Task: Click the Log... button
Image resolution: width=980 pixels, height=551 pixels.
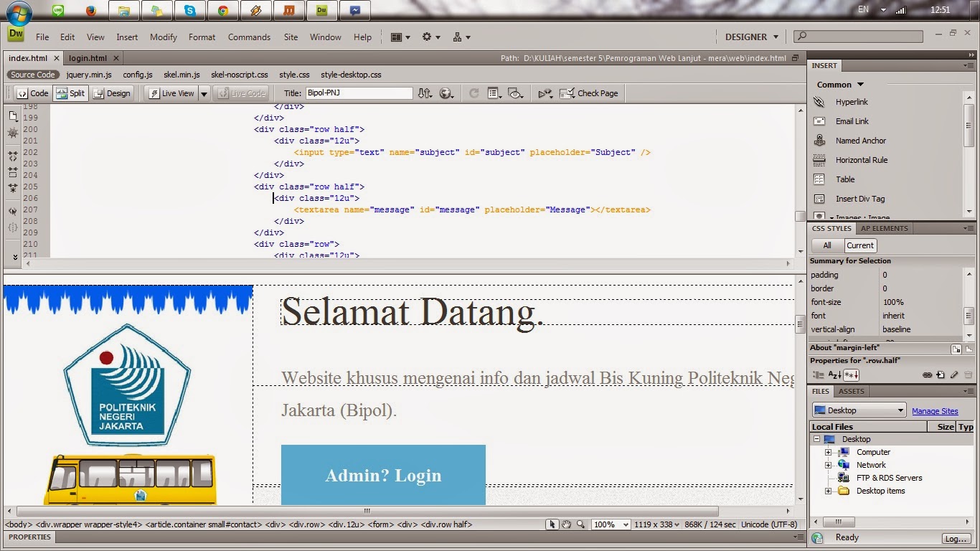Action: click(956, 538)
